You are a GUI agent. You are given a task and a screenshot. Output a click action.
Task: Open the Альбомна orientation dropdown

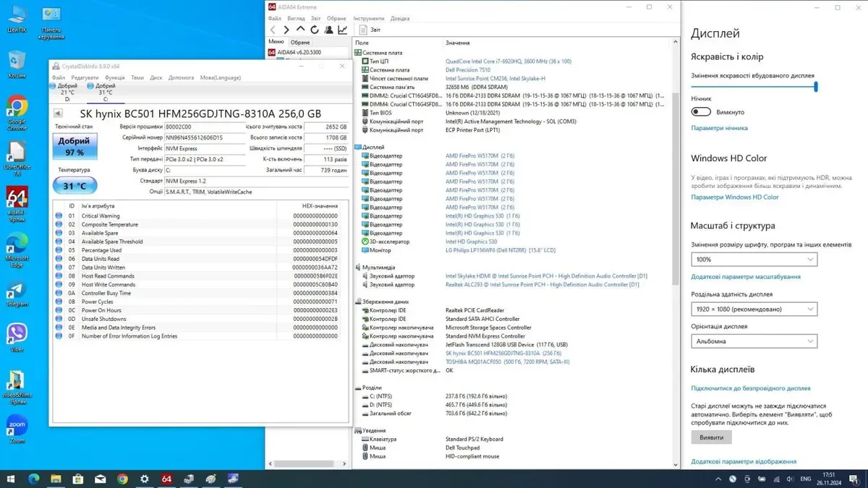(x=754, y=341)
